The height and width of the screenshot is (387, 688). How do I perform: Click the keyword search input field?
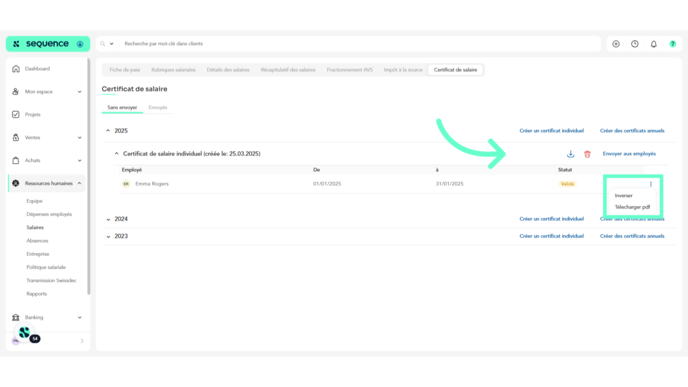(360, 44)
